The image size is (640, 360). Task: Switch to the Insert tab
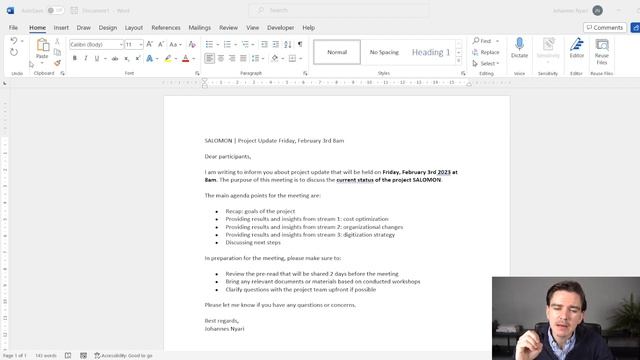(61, 28)
